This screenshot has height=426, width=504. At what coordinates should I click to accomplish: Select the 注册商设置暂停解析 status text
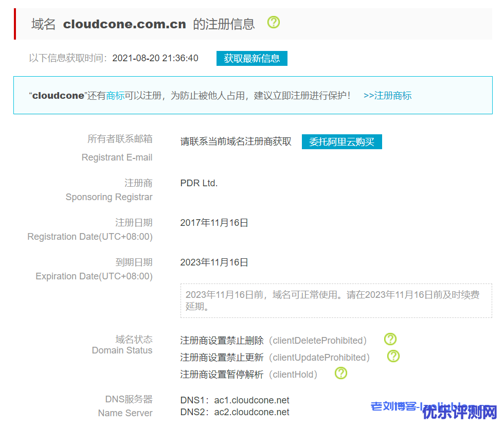click(x=222, y=375)
